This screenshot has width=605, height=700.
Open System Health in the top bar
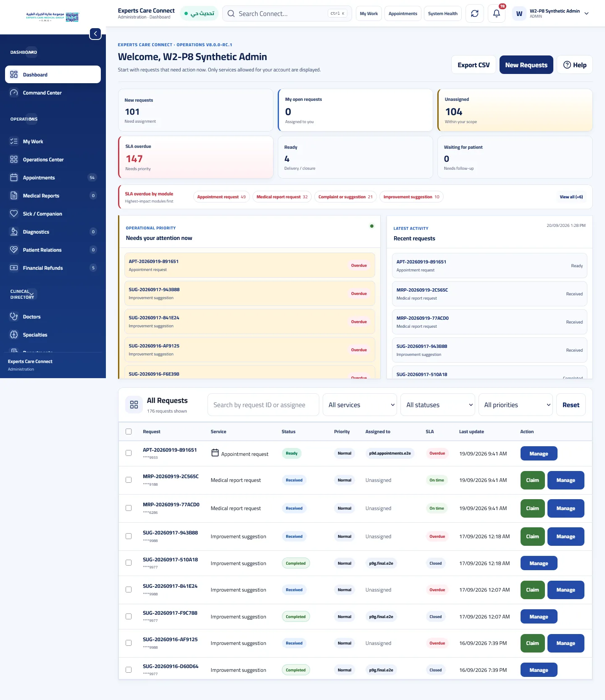click(x=443, y=13)
